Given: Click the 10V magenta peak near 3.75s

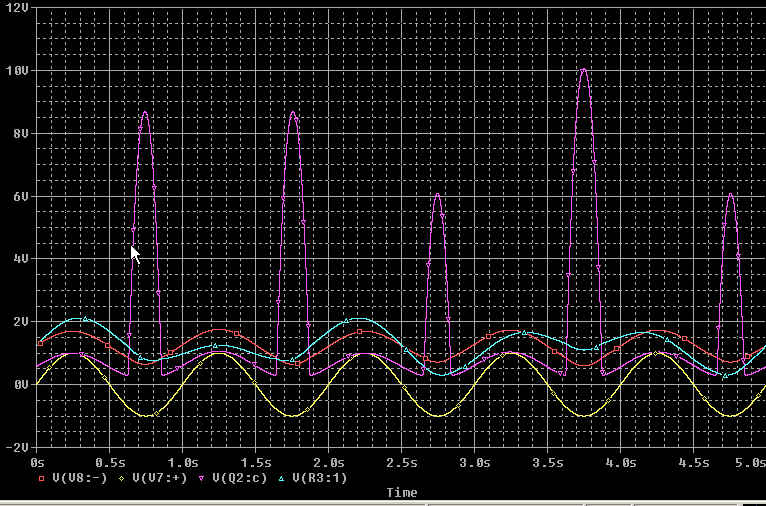Looking at the screenshot, I should pyautogui.click(x=584, y=71).
